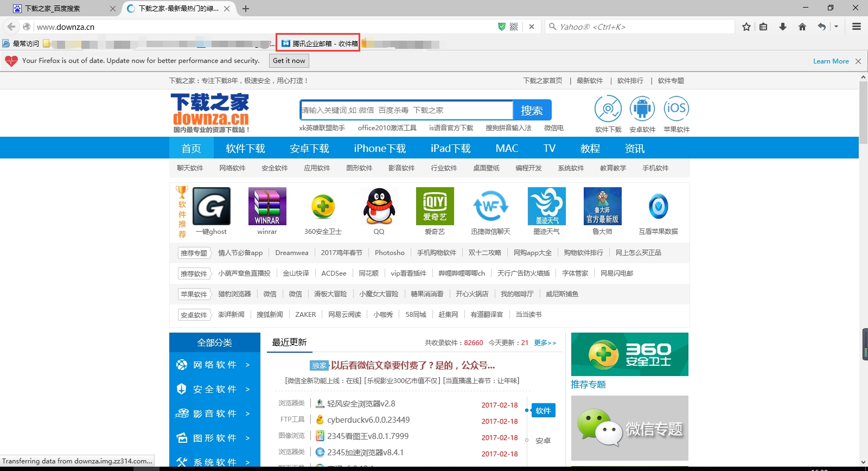Go to browser home page icon
Image resolution: width=868 pixels, height=471 pixels.
(x=802, y=27)
